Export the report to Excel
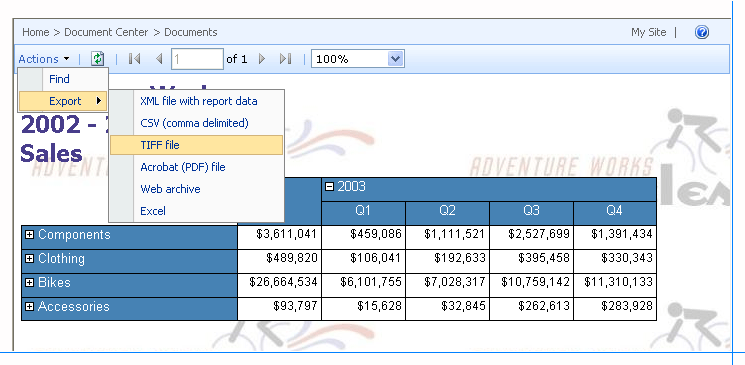 [x=197, y=211]
